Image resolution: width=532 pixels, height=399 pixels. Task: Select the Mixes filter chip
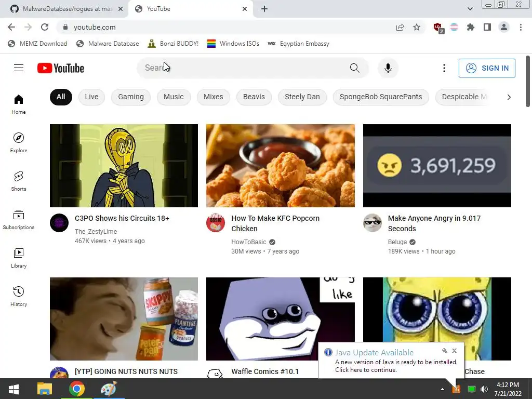(214, 97)
